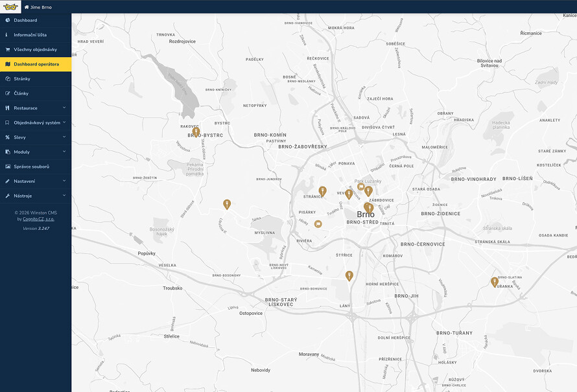Image resolution: width=577 pixels, height=392 pixels.
Task: Open Všechny objednávky via the cart icon
Action: (6, 49)
